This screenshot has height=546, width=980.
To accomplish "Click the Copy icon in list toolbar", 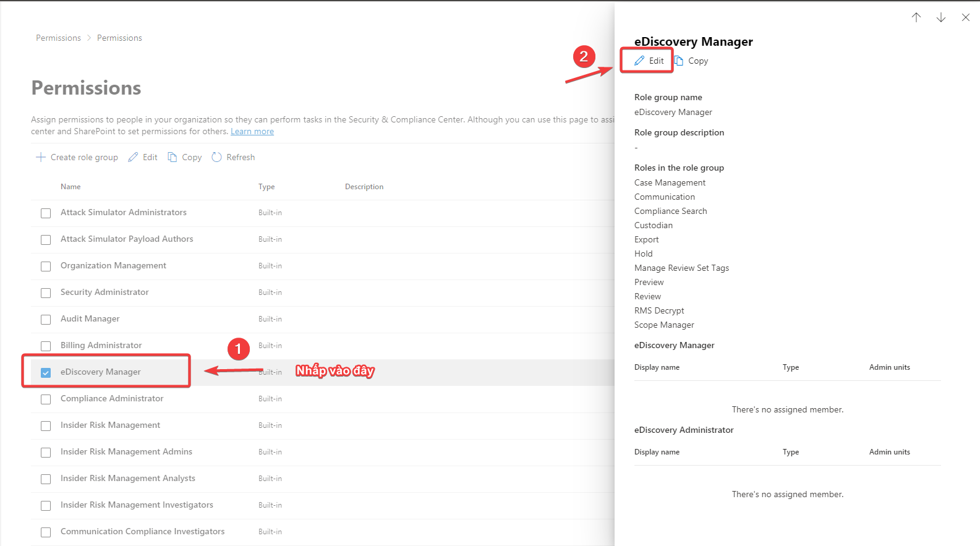I will pyautogui.click(x=173, y=157).
